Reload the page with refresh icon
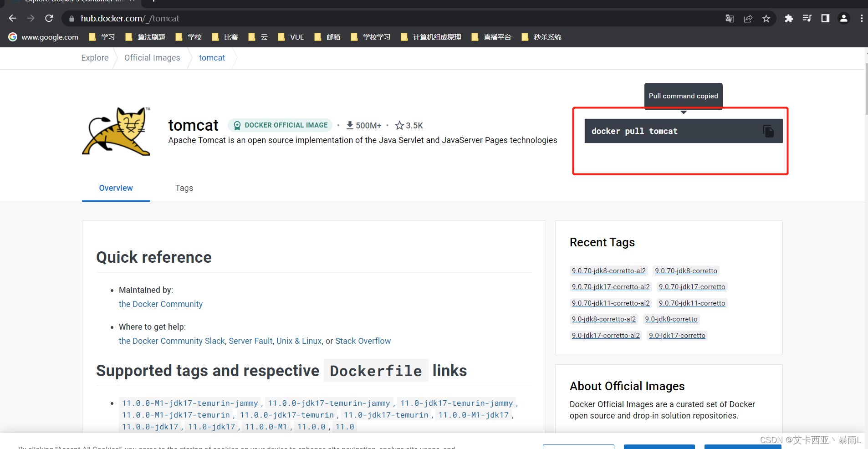Screen dimensions: 868x449 tap(49, 18)
